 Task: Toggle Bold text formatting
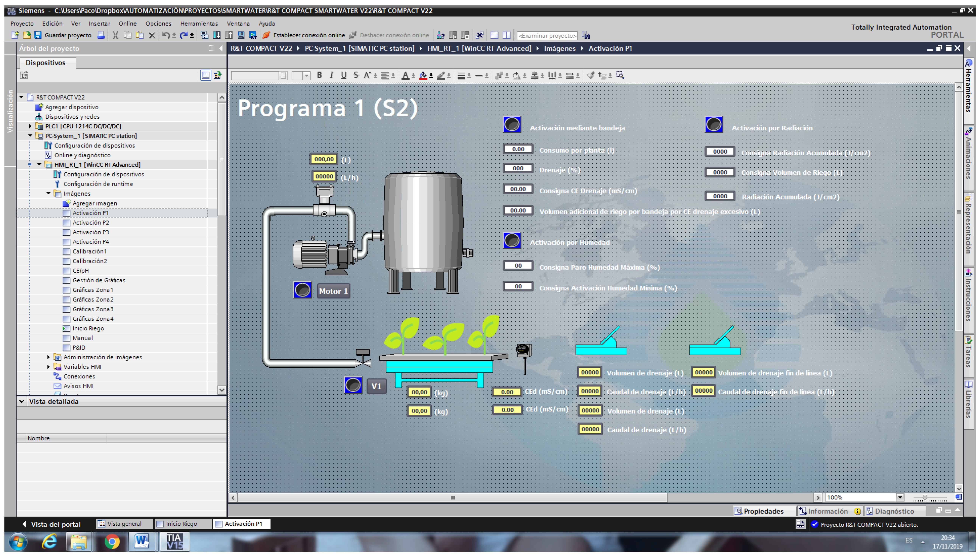tap(319, 75)
